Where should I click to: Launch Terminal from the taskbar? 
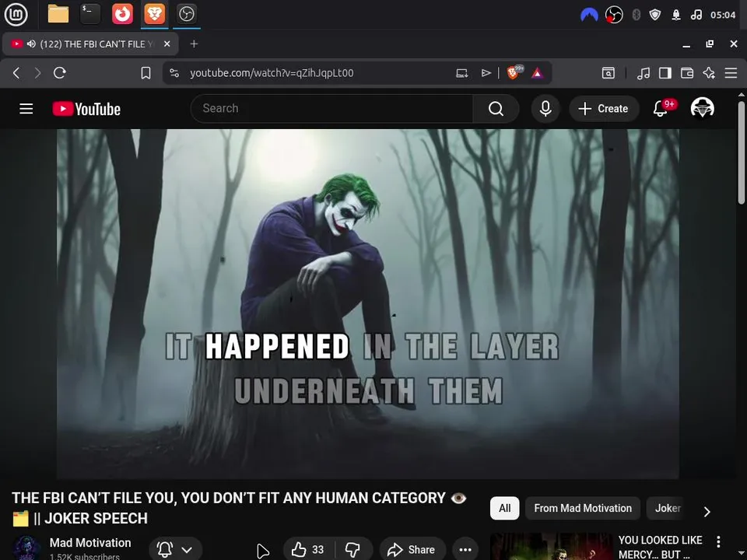pos(90,14)
